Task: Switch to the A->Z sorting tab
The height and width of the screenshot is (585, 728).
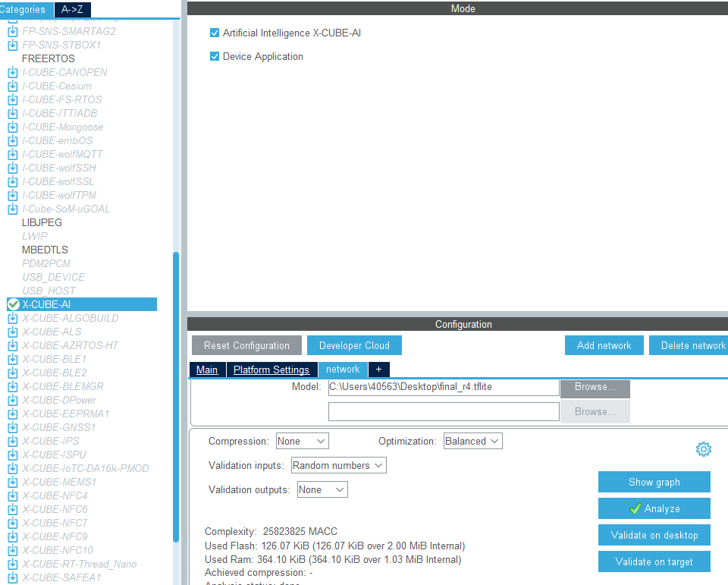Action: (x=73, y=9)
